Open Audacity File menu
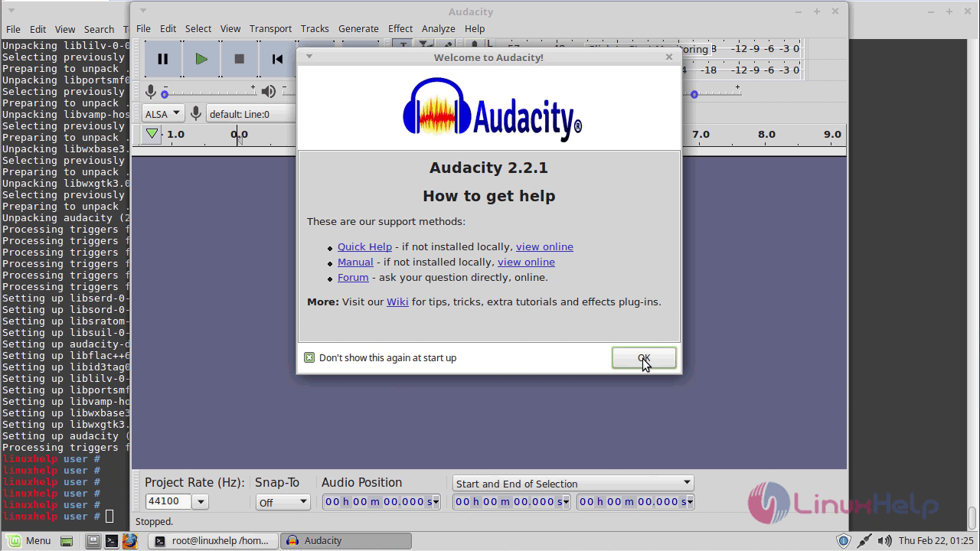This screenshot has width=980, height=551. (x=143, y=28)
